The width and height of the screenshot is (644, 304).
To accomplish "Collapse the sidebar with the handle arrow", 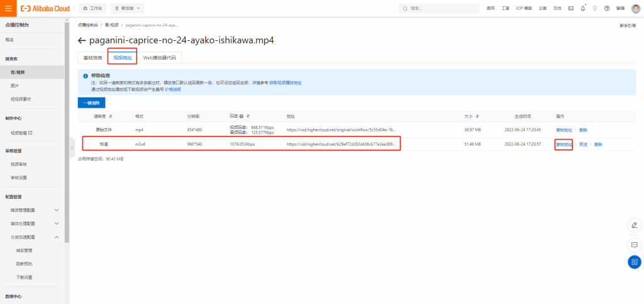I will (x=72, y=147).
